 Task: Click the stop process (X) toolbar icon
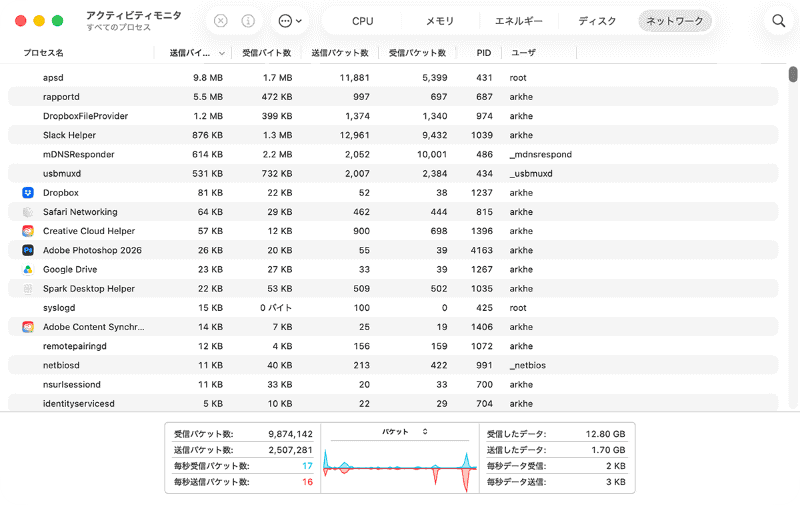220,21
